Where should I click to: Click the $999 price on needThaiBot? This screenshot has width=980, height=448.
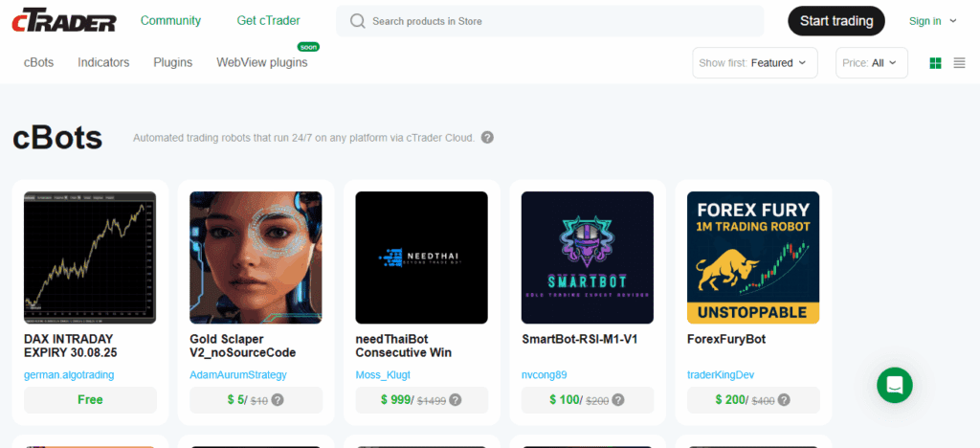coord(396,400)
